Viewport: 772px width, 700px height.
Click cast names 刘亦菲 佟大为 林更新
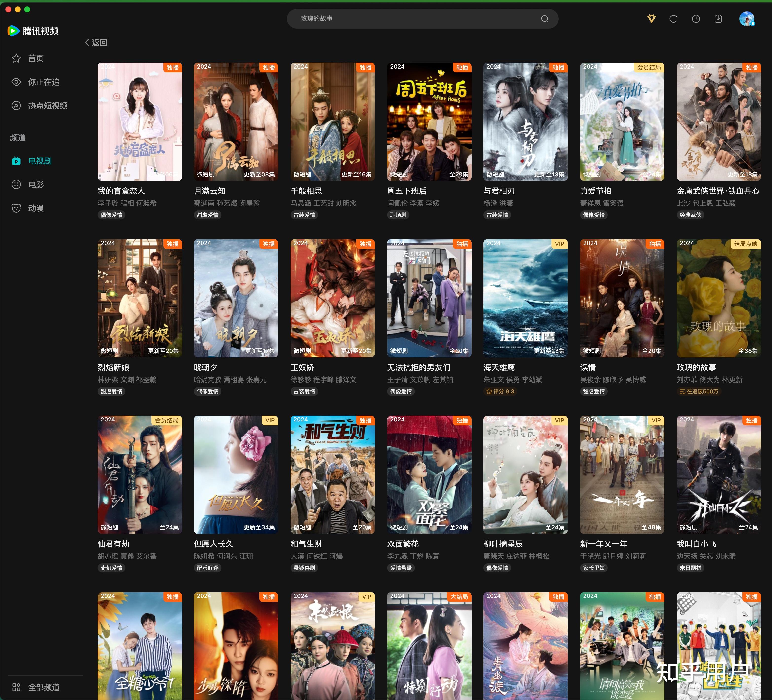[710, 380]
